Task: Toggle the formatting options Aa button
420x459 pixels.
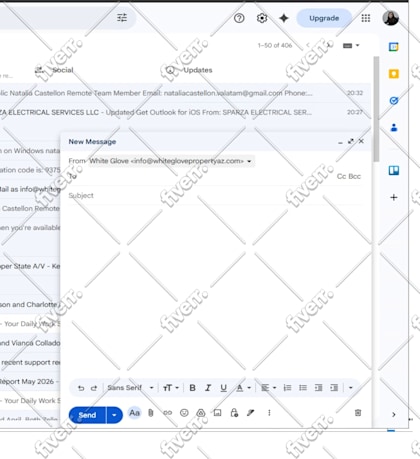Action: 134,413
